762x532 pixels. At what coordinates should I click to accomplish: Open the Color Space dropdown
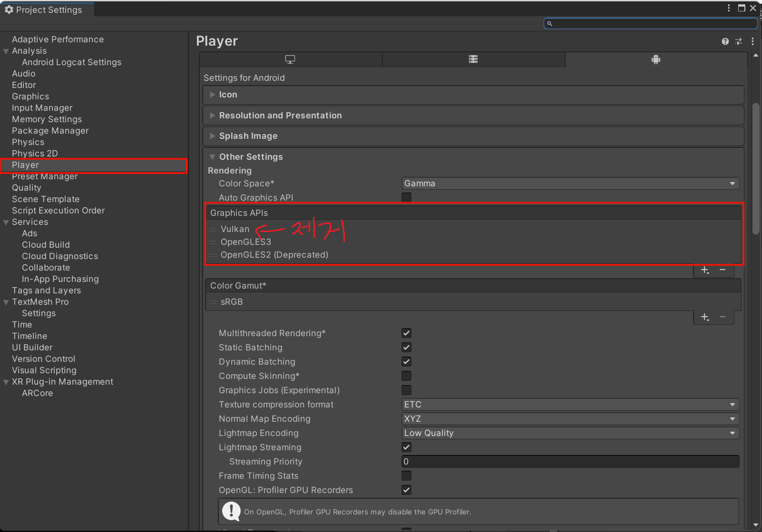coord(570,184)
